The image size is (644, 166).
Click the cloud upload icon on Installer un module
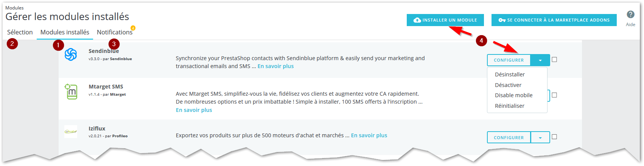[417, 20]
